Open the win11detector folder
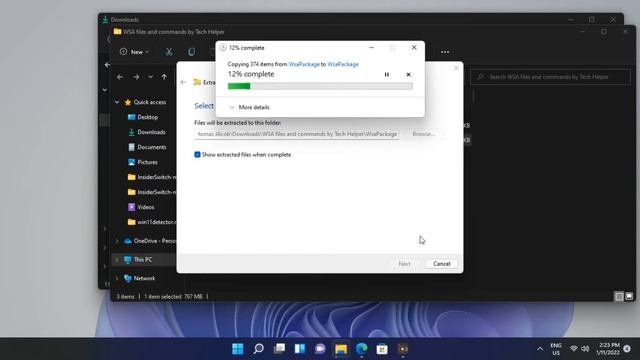 tap(152, 222)
